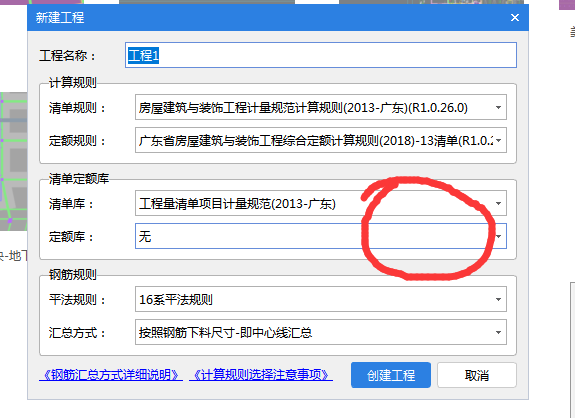
Task: Click the 计算规则 group heading
Action: (73, 82)
